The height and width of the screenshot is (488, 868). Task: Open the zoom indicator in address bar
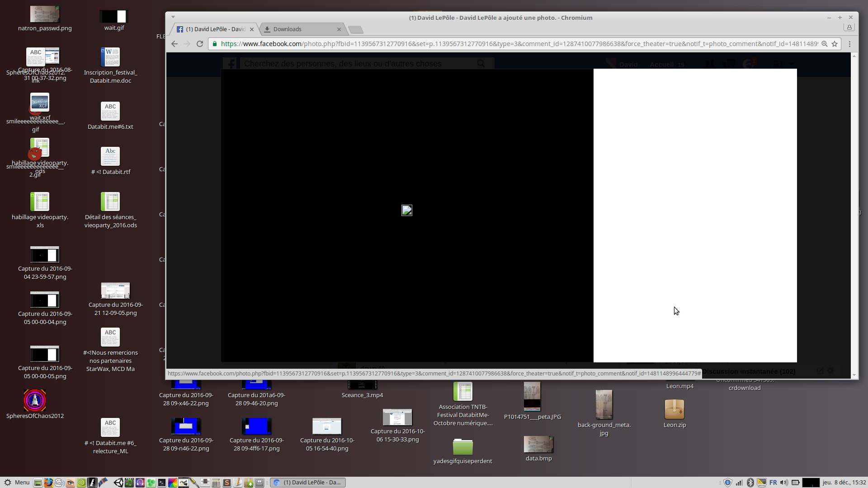(x=825, y=44)
